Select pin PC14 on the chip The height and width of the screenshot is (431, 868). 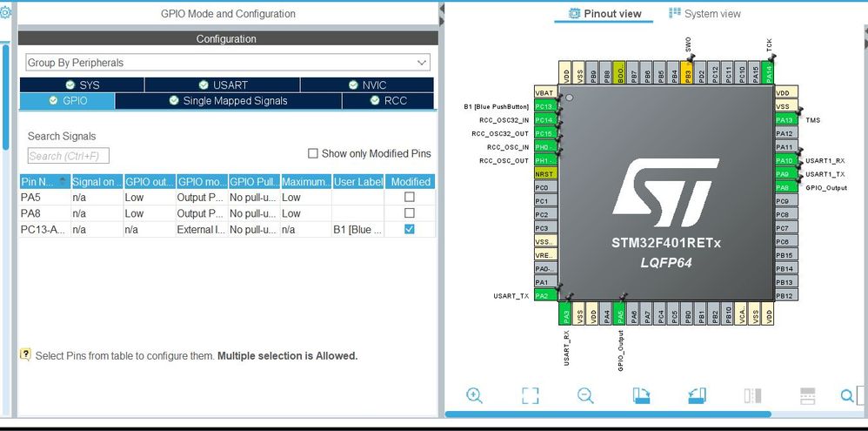(545, 119)
